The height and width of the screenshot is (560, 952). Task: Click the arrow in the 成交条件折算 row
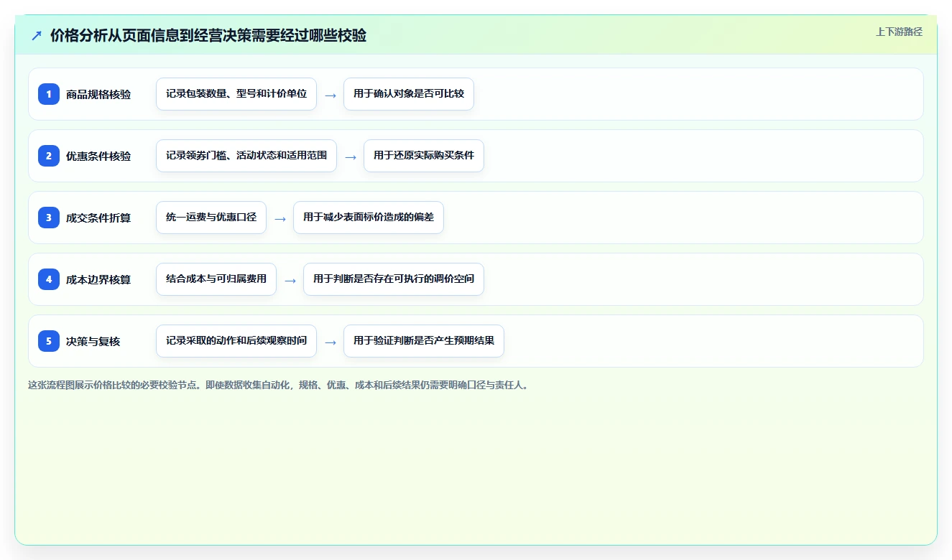280,218
